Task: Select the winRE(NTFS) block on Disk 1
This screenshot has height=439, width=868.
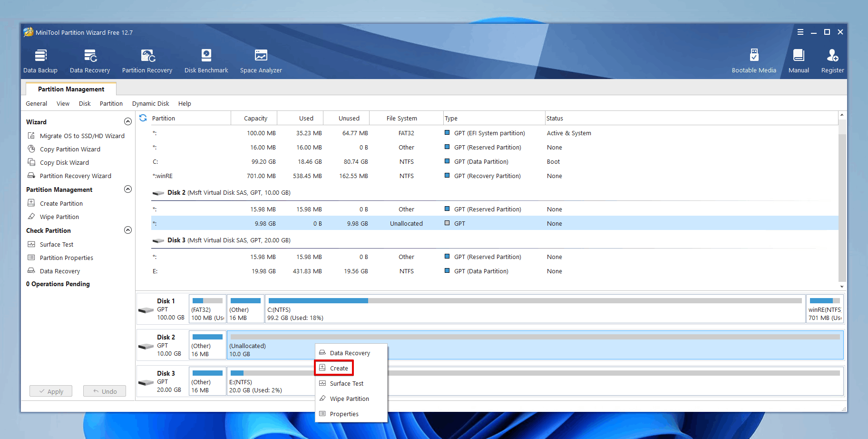Action: point(825,309)
